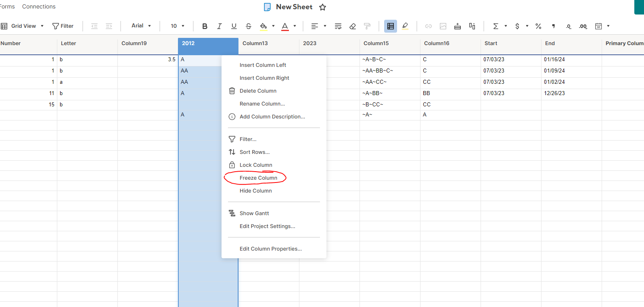Select cell with date 01/16/24
The width and height of the screenshot is (644, 307).
[x=571, y=60]
